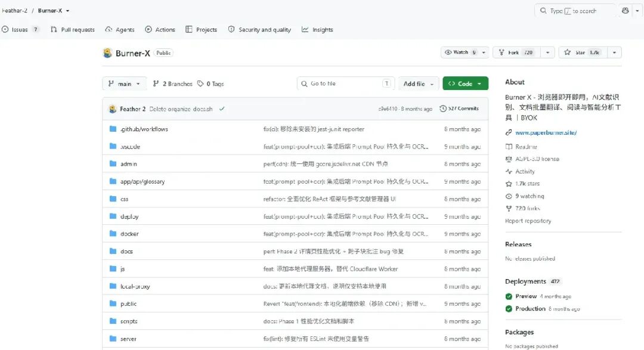Open the Pull requests tab
Screen dimensions: 644x350
coord(73,30)
